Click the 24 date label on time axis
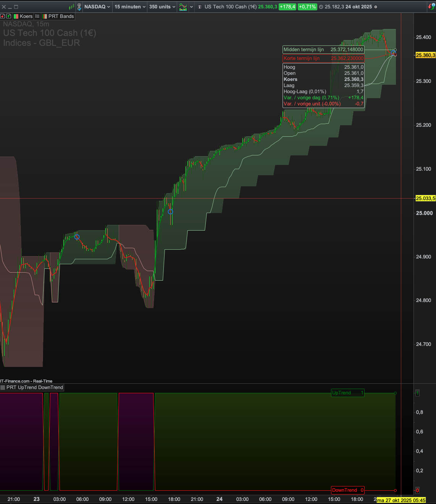The image size is (436, 504). pos(220,499)
